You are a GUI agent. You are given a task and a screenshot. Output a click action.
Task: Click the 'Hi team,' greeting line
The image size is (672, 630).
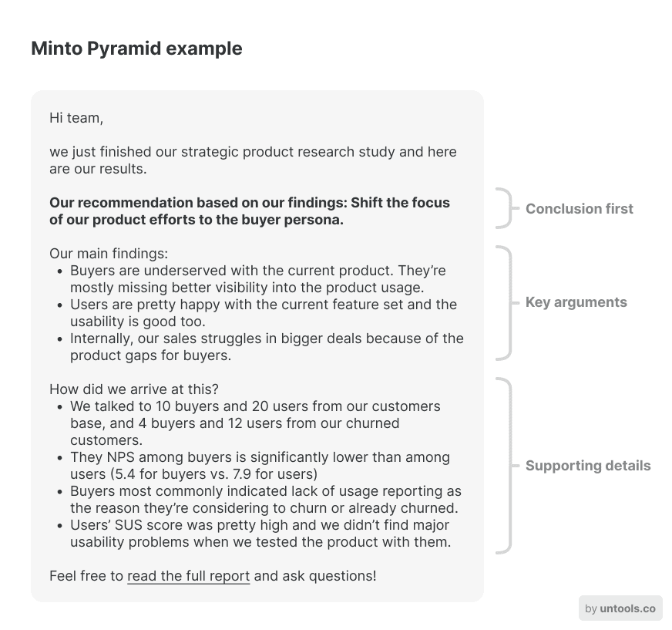(x=76, y=118)
